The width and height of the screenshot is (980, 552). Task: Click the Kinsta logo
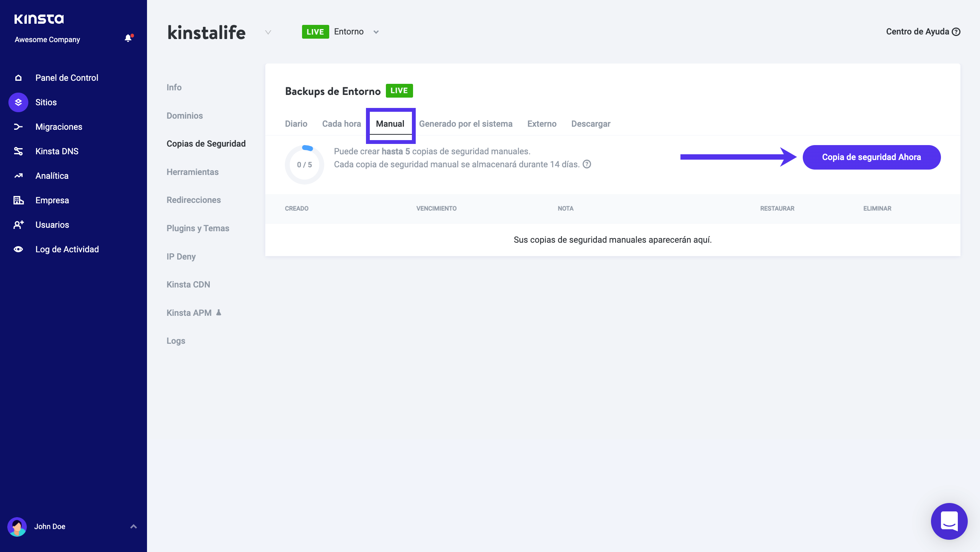tap(39, 19)
